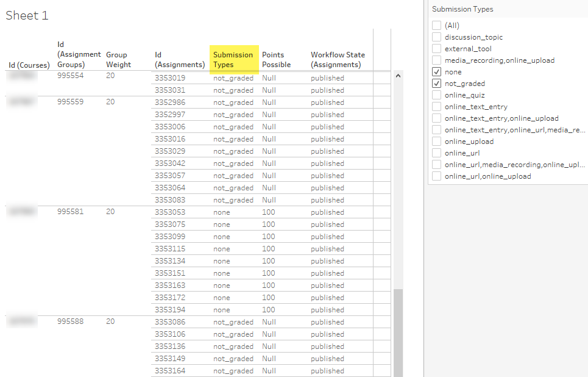The height and width of the screenshot is (377, 588).
Task: Enable the online_text_entry filter
Action: pyautogui.click(x=436, y=106)
